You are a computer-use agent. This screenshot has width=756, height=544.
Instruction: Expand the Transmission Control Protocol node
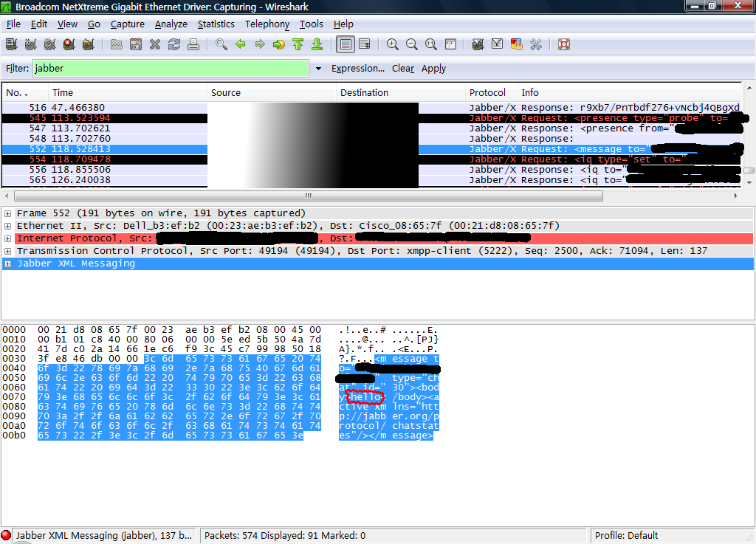(x=7, y=251)
